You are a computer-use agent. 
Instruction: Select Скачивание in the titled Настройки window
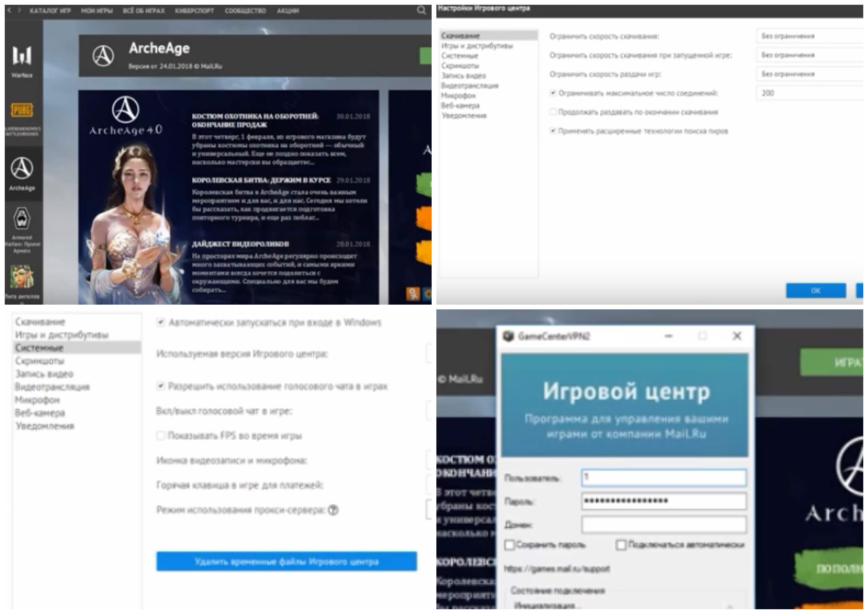coord(489,36)
